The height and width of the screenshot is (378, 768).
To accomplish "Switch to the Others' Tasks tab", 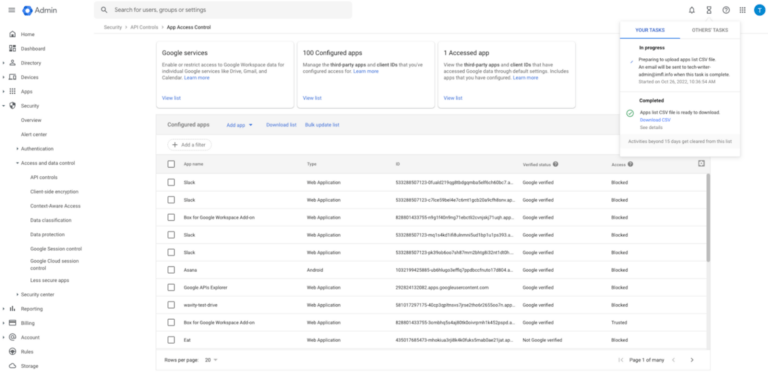I will 710,30.
